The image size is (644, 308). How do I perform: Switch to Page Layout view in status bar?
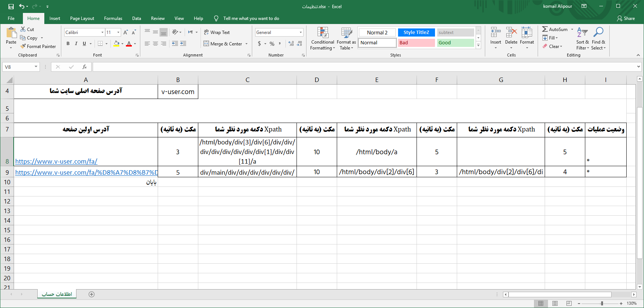[x=555, y=303]
